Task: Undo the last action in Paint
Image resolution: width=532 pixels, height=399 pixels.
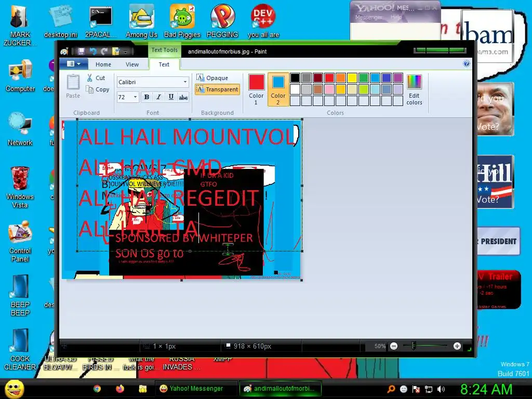Action: (x=92, y=51)
